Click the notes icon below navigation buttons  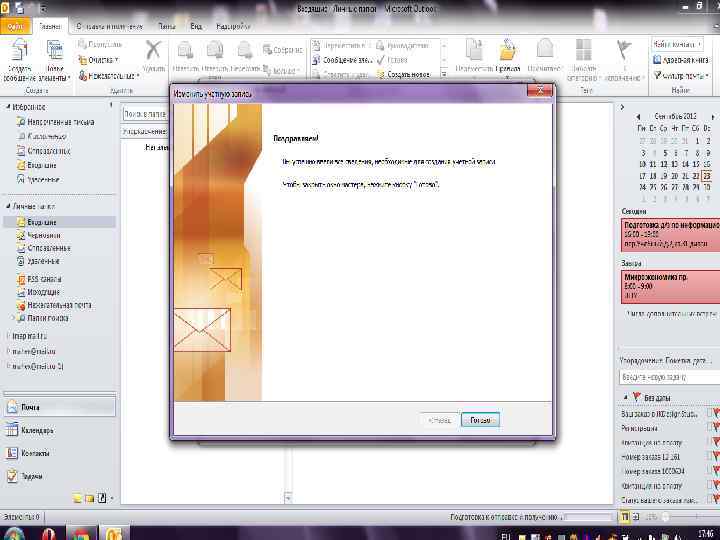pos(77,498)
